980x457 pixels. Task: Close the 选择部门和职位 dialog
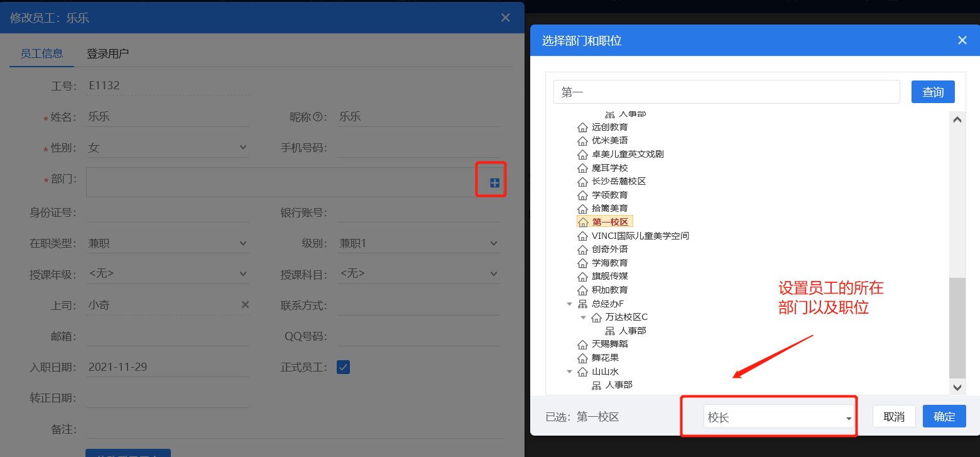point(962,40)
